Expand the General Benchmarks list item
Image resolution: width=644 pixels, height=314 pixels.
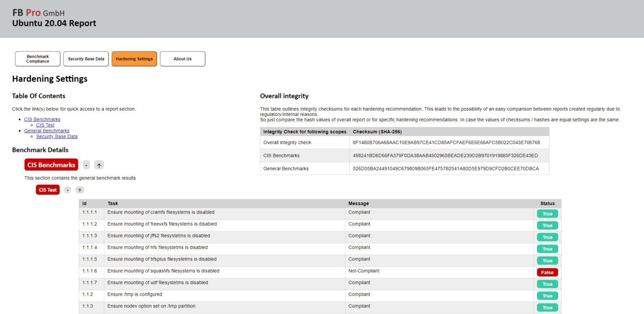pyautogui.click(x=47, y=130)
